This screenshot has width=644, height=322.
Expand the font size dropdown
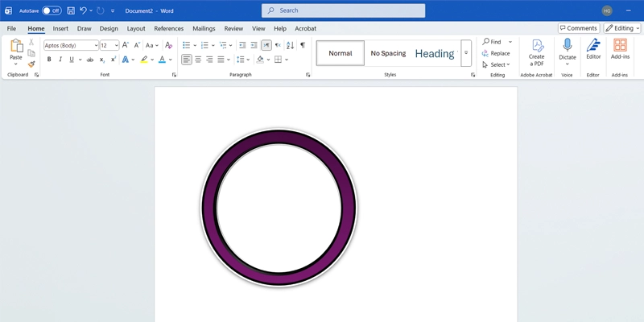[x=116, y=45]
